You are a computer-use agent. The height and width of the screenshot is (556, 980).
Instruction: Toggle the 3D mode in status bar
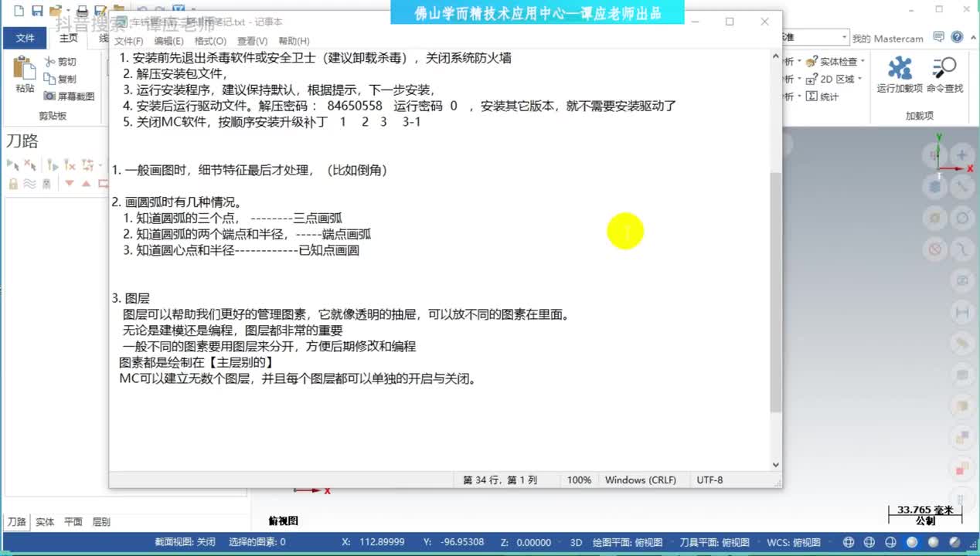pos(576,542)
